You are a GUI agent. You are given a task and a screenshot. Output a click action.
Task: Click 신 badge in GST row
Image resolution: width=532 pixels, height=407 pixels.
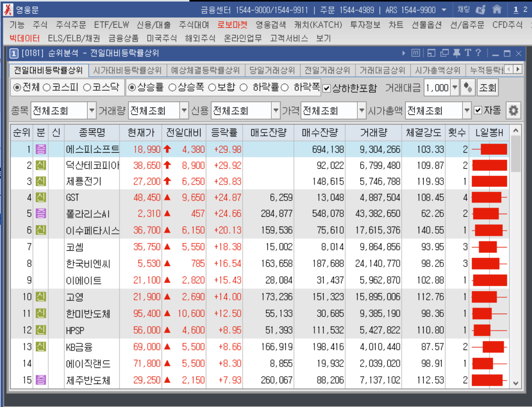41,197
